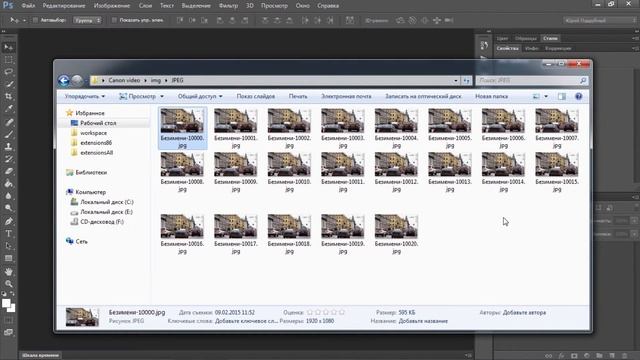This screenshot has width=640, height=360.
Task: Open the Фильтр menu
Action: (228, 6)
